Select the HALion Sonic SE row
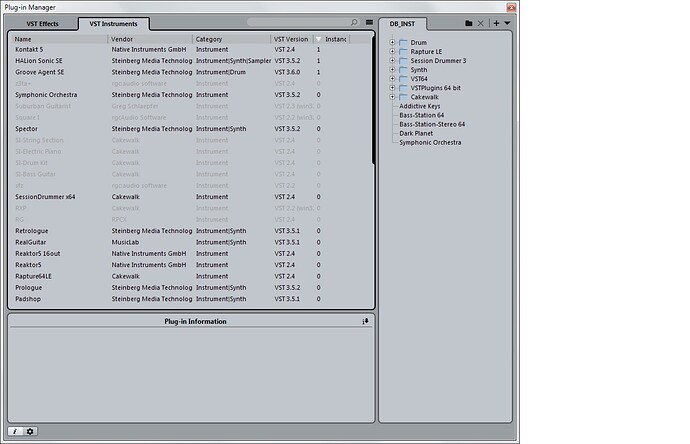Image resolution: width=690 pixels, height=444 pixels. (x=190, y=61)
